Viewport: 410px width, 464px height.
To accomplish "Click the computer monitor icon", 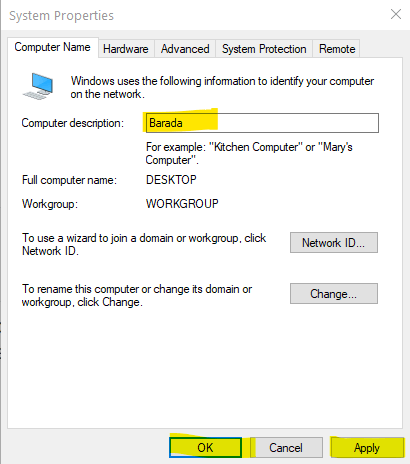I will pyautogui.click(x=38, y=86).
